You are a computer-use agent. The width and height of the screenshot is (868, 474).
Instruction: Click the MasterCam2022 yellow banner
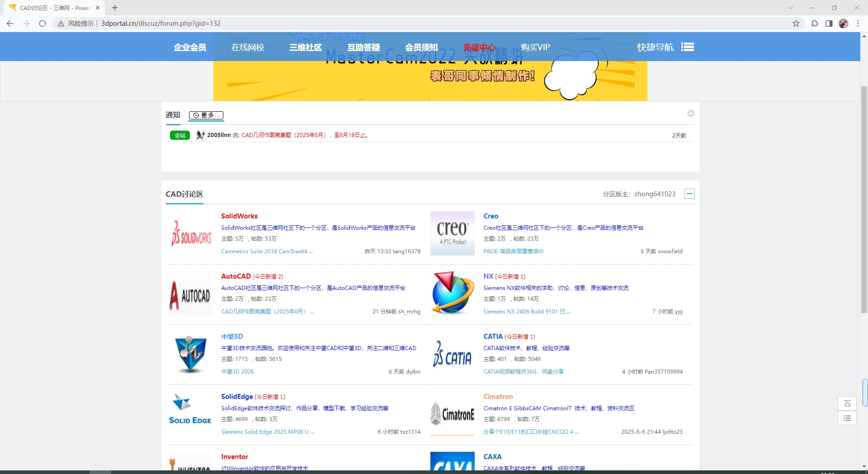coord(430,81)
